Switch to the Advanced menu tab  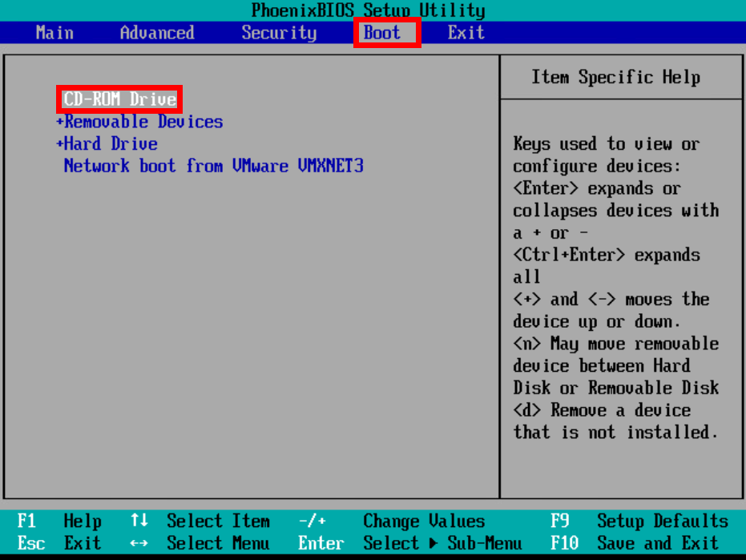(x=157, y=33)
